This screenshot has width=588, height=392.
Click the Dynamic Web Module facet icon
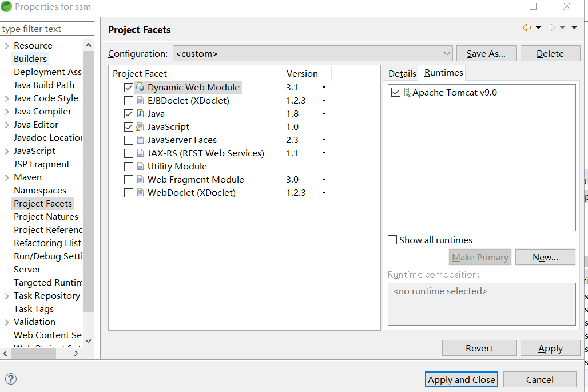(x=140, y=87)
